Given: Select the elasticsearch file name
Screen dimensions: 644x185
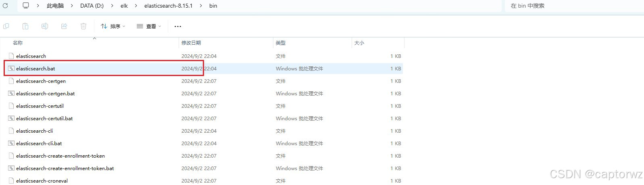Looking at the screenshot, I should click(31, 56).
